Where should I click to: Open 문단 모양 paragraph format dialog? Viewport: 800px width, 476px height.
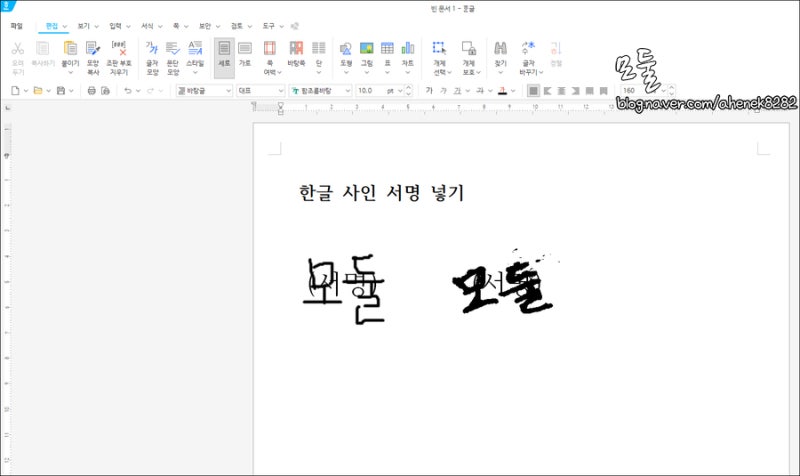point(173,49)
